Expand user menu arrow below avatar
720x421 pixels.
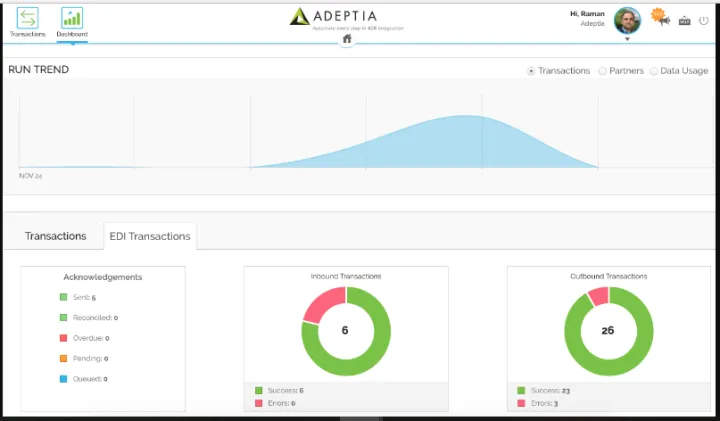[x=627, y=40]
